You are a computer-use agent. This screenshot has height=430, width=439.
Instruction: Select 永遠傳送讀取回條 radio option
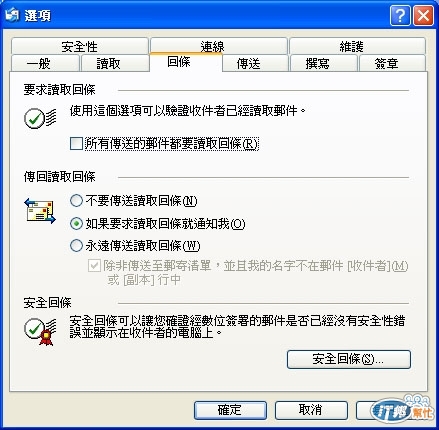76,246
